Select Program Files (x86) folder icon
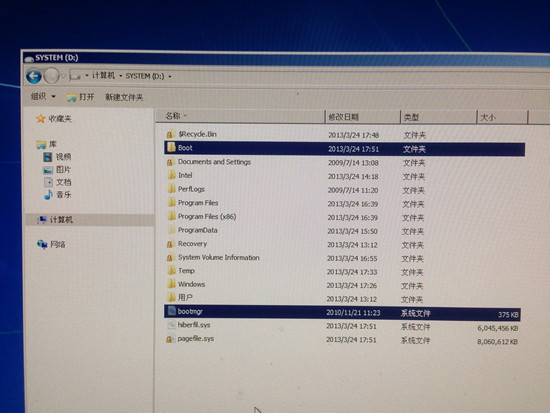 [x=172, y=216]
